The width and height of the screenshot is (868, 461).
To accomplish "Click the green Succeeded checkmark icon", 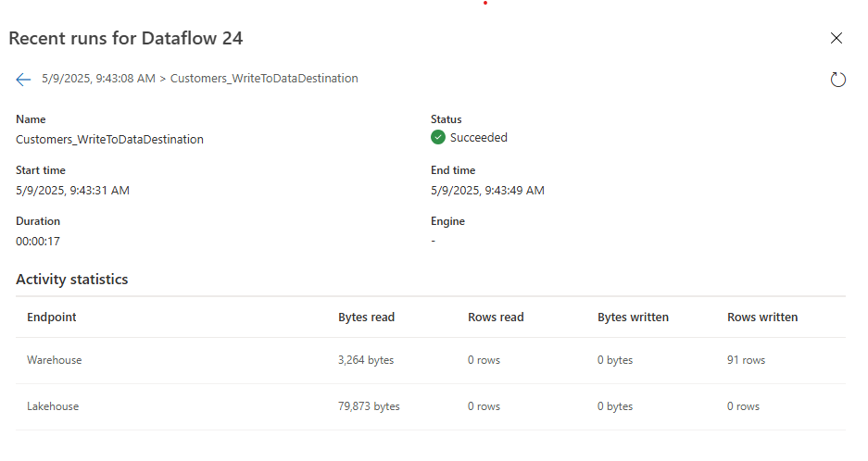I will point(438,138).
